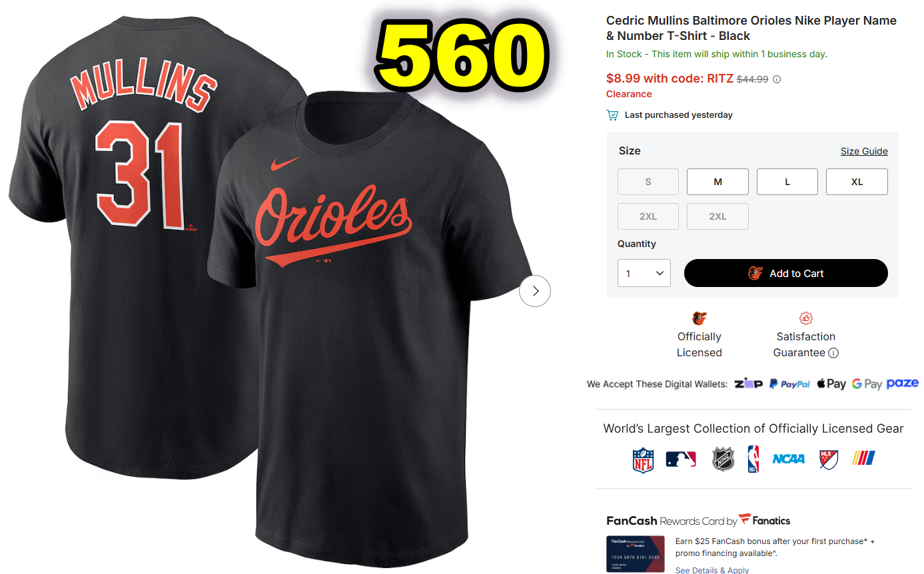The width and height of the screenshot is (924, 574).
Task: Advance to the next product image
Action: point(535,291)
